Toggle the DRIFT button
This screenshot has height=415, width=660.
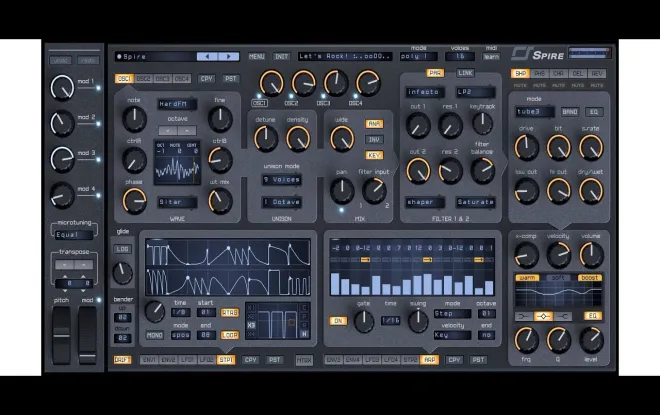[122, 360]
